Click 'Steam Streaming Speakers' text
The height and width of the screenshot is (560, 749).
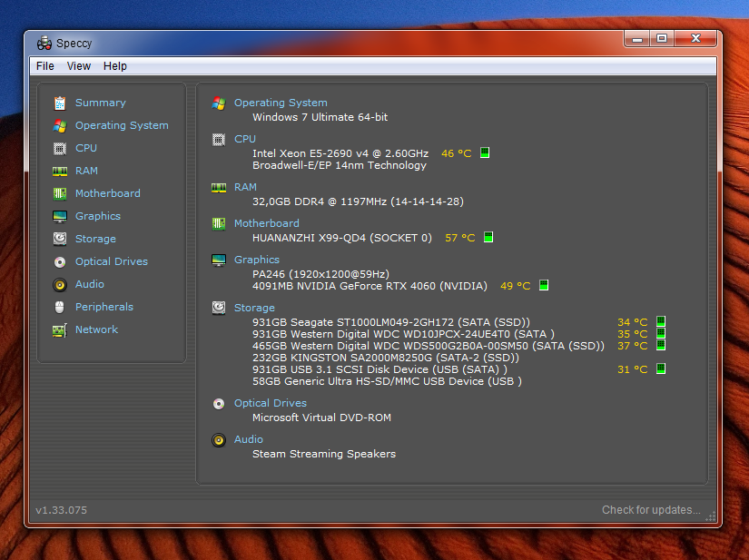[x=324, y=454]
